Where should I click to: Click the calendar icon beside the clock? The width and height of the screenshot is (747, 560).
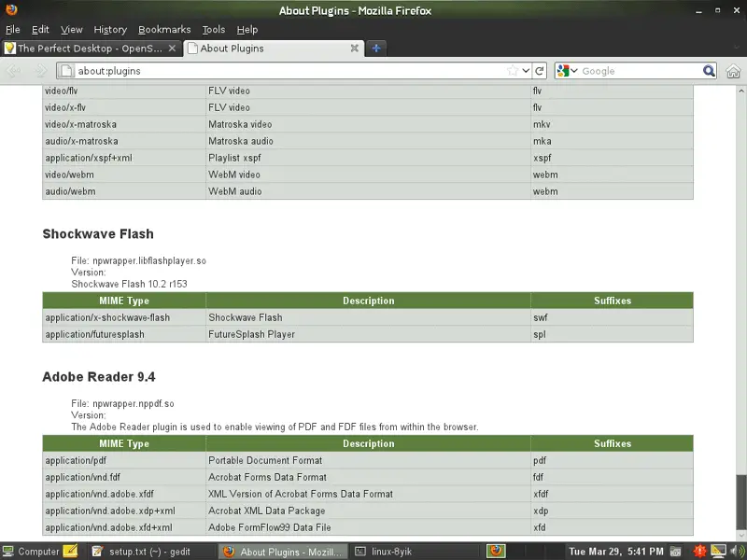(x=675, y=552)
